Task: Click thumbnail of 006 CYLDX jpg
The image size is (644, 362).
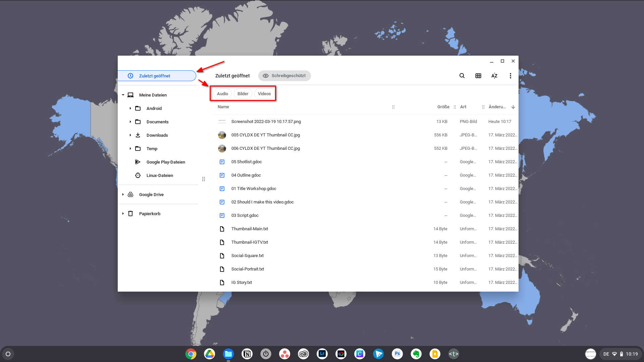Action: coord(222,148)
